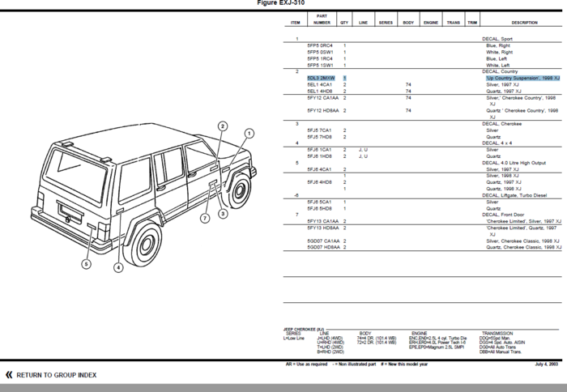Select part number 5FJ6 1HD8
This screenshot has height=392, width=567.
tap(320, 156)
